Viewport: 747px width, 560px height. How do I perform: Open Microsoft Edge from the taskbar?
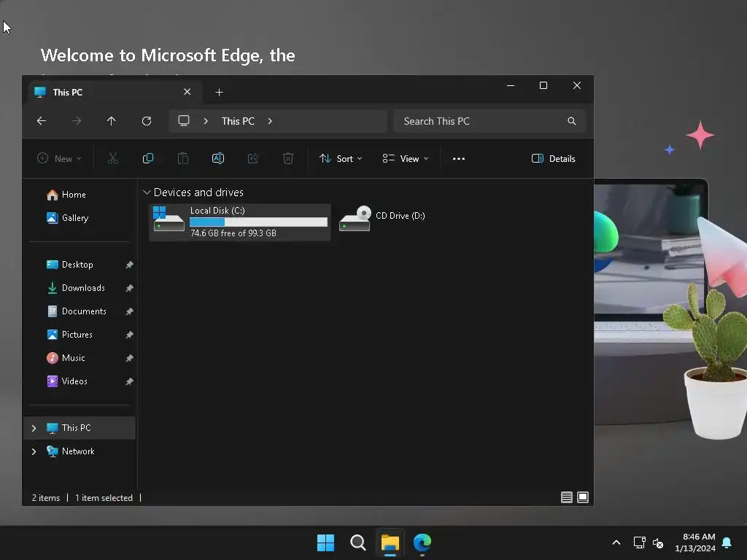pos(422,542)
